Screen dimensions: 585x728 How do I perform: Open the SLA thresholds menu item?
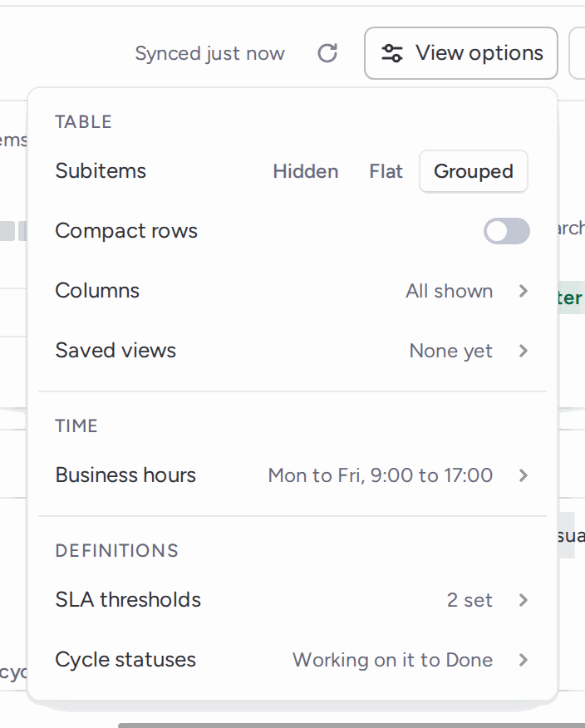(x=292, y=600)
